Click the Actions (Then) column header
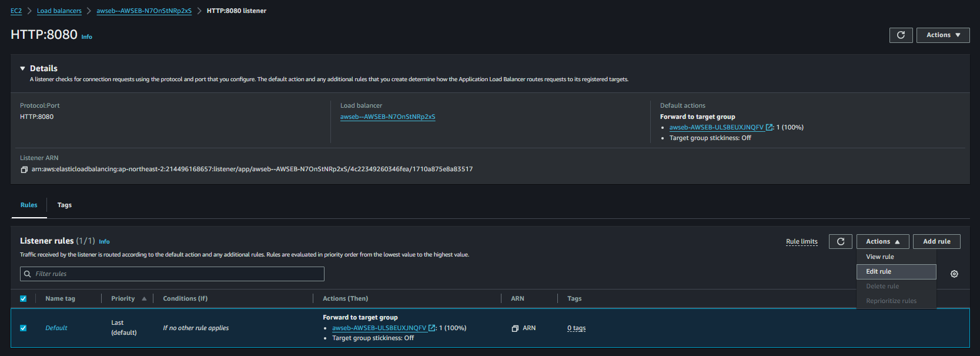Image resolution: width=980 pixels, height=356 pixels. pyautogui.click(x=345, y=298)
